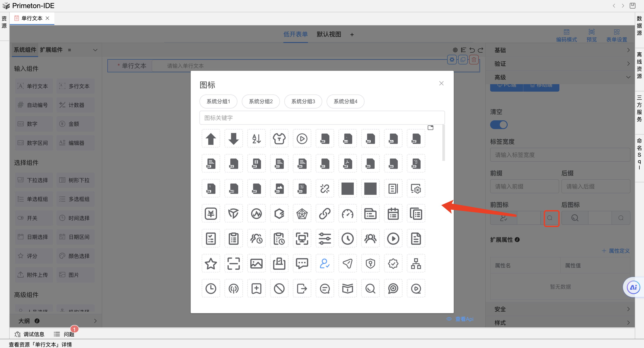Image resolution: width=644 pixels, height=348 pixels.
Task: Select the yen currency icon
Action: 210,213
